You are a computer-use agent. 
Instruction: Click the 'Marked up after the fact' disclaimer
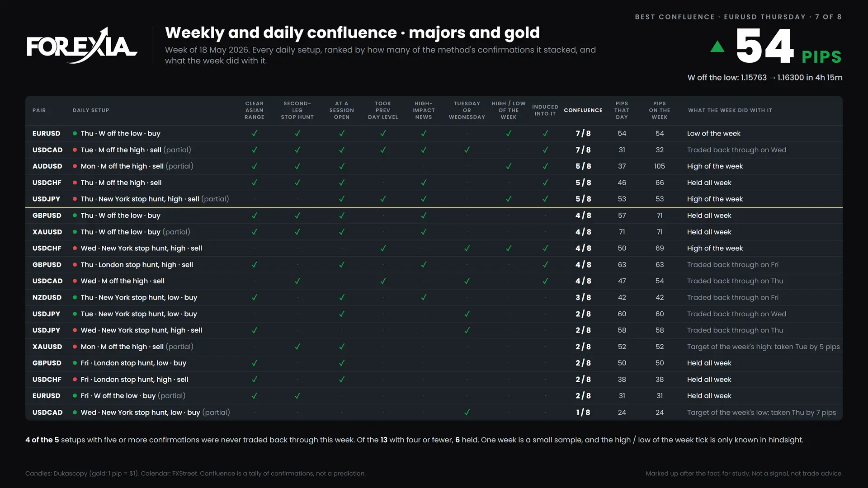point(744,473)
